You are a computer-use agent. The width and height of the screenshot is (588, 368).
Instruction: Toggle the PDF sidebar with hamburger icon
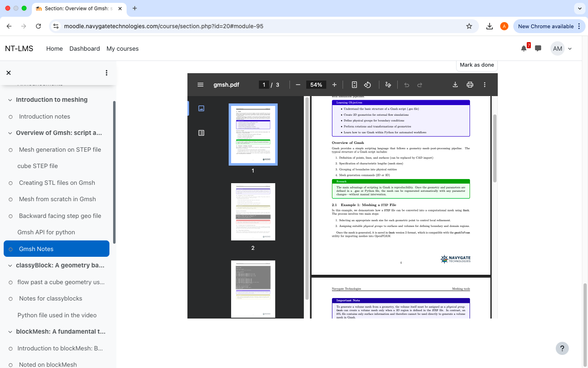(200, 85)
